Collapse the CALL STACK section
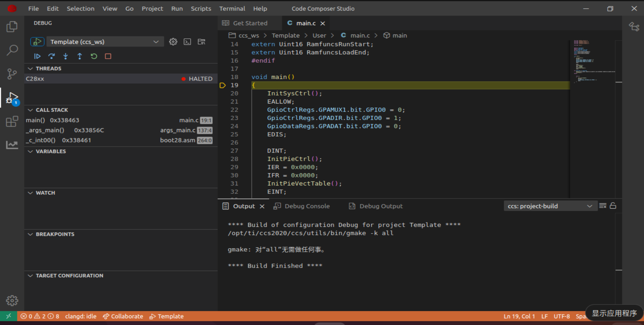Screen dimensions: 644x325 pyautogui.click(x=30, y=110)
